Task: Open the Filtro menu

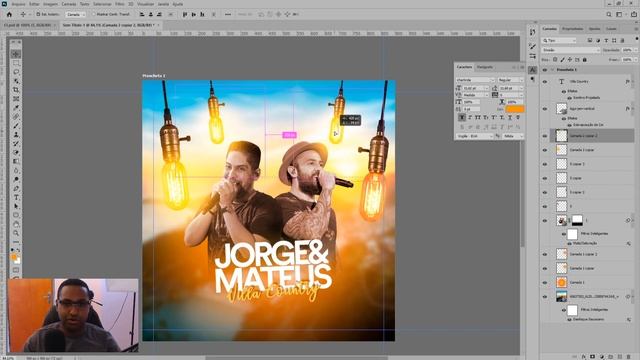Action: [x=120, y=4]
